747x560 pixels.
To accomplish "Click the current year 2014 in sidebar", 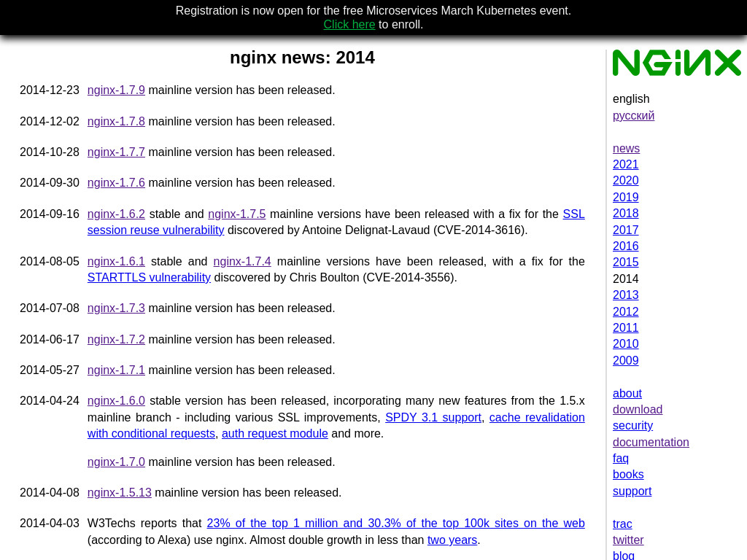I will pos(625,279).
